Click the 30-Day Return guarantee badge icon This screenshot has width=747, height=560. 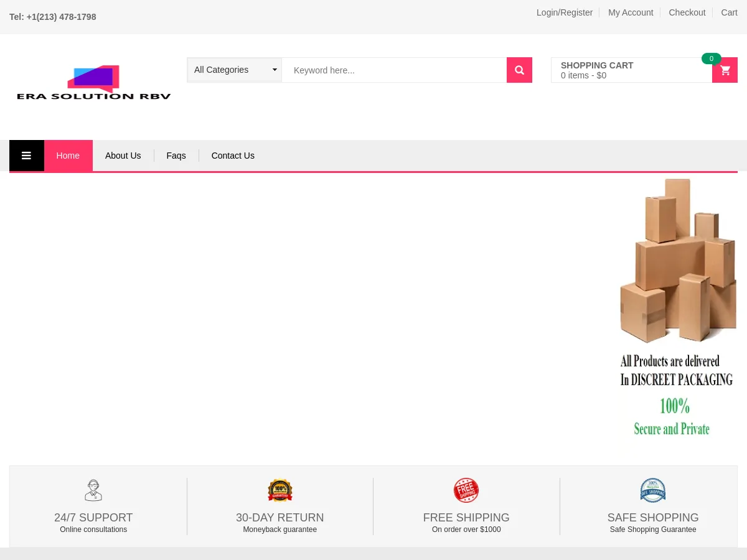(x=280, y=490)
